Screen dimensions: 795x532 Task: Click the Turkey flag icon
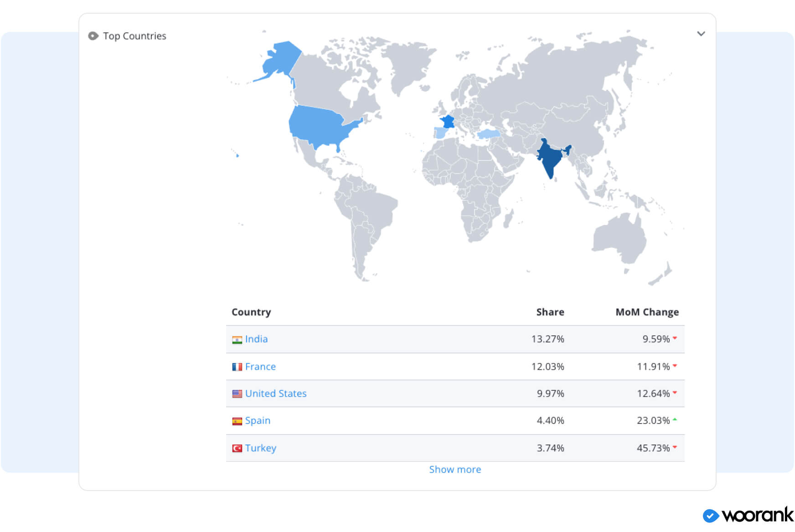coord(237,449)
